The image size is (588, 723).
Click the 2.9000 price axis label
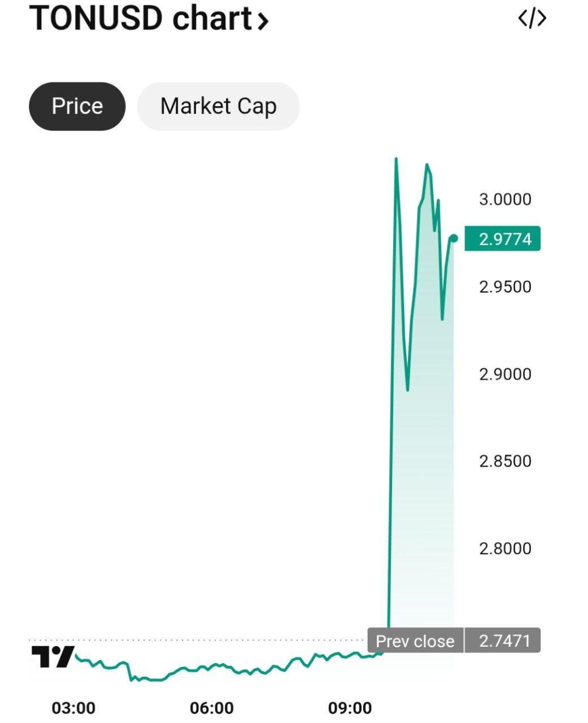506,374
